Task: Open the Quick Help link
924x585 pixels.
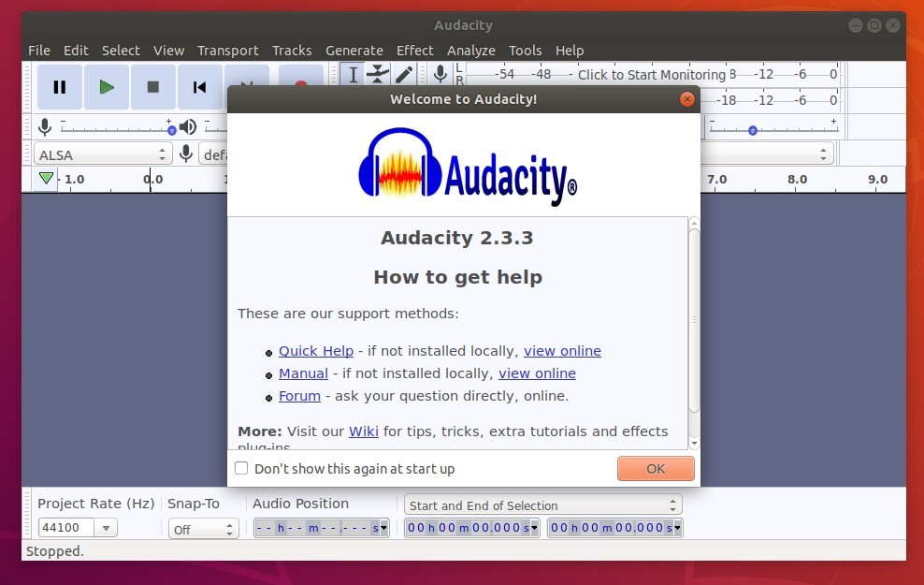Action: (x=316, y=351)
